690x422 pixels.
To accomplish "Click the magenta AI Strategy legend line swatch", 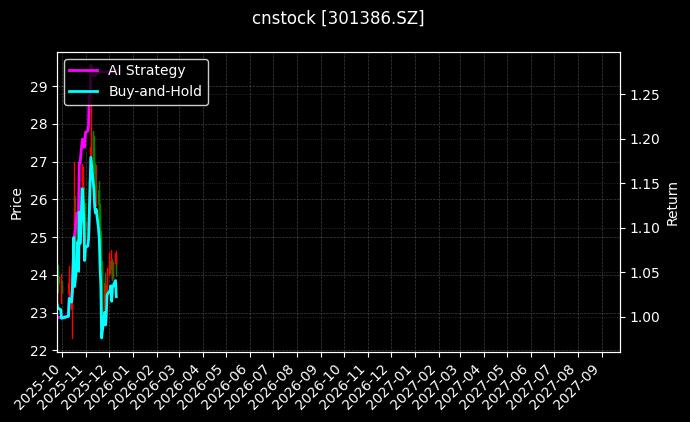I will [x=84, y=71].
